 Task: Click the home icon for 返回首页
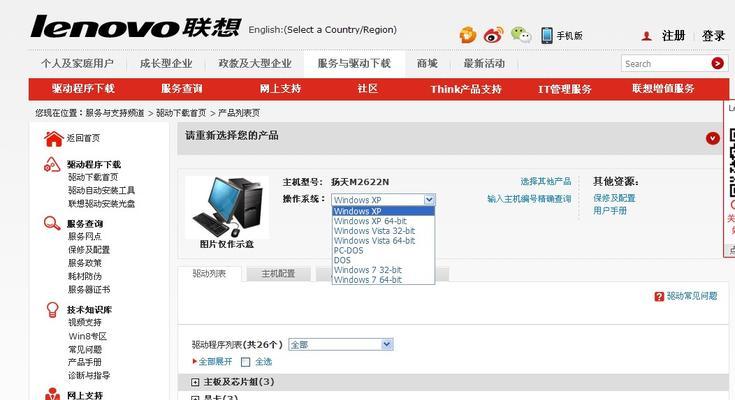click(x=53, y=138)
